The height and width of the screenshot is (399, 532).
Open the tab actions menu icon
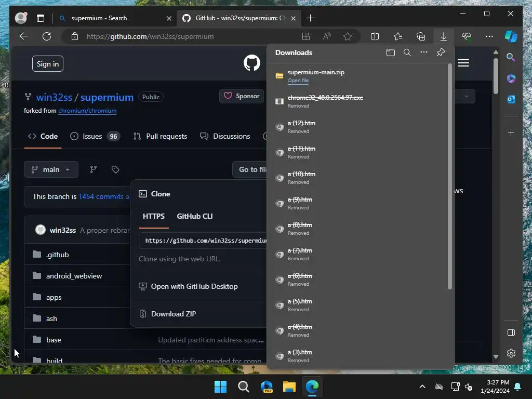[41, 18]
